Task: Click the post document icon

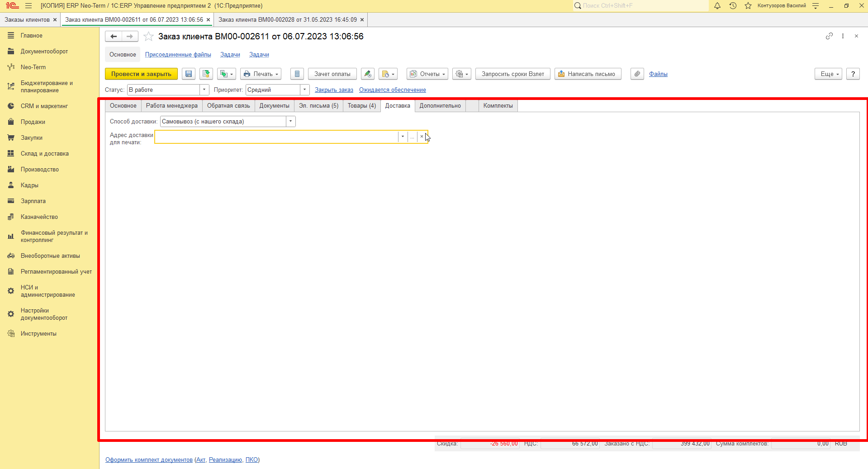Action: click(x=206, y=74)
